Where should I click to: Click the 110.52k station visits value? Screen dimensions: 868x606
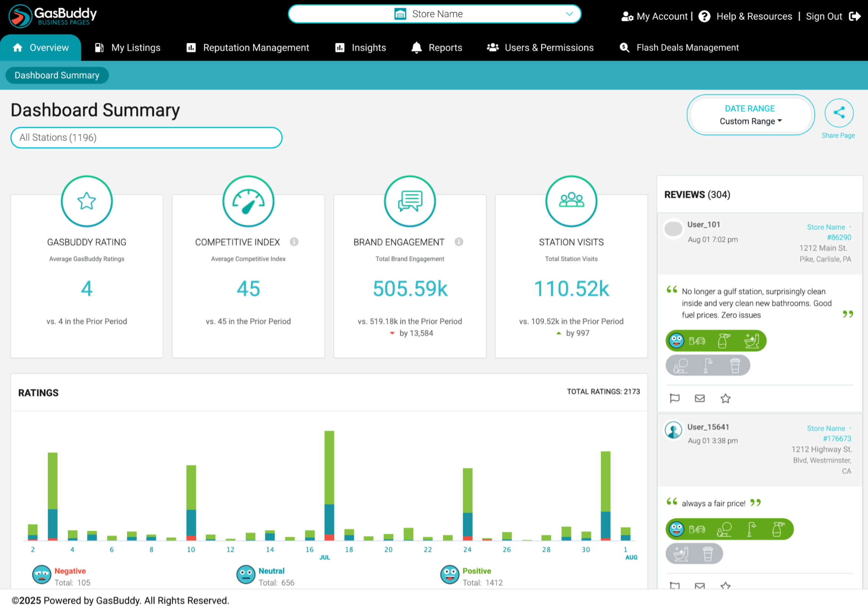pos(571,289)
